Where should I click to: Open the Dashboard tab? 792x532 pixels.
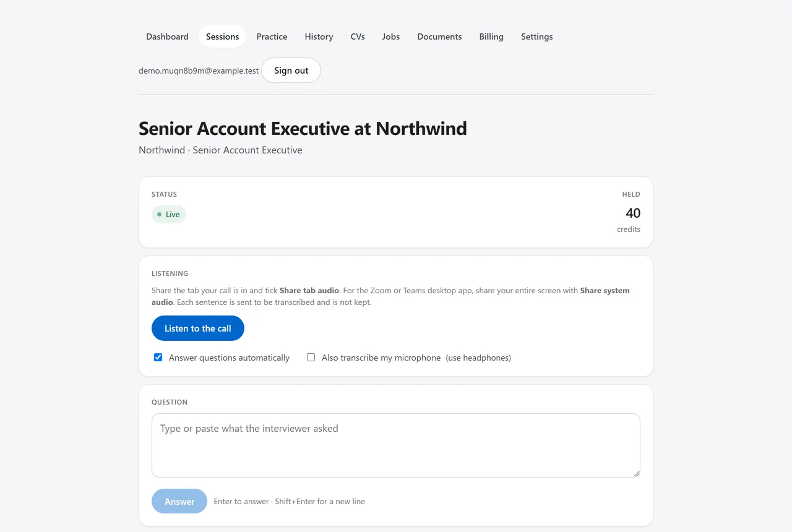point(167,36)
